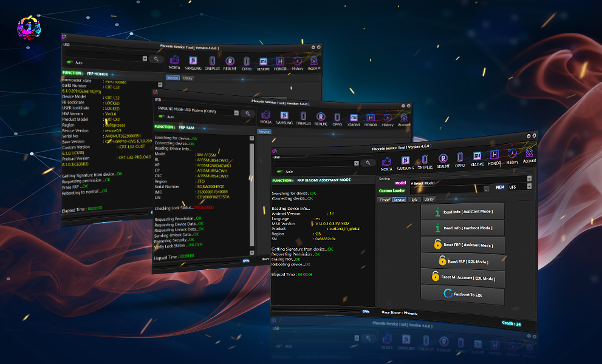Image resolution: width=602 pixels, height=364 pixels.
Task: Select the NOKIA brand icon
Action: [x=387, y=160]
